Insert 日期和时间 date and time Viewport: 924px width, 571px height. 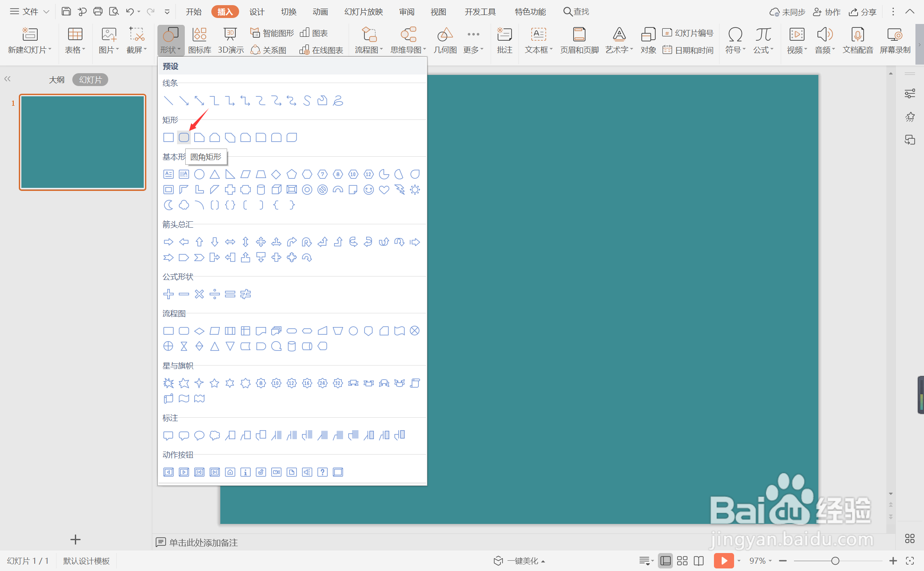[x=688, y=50]
